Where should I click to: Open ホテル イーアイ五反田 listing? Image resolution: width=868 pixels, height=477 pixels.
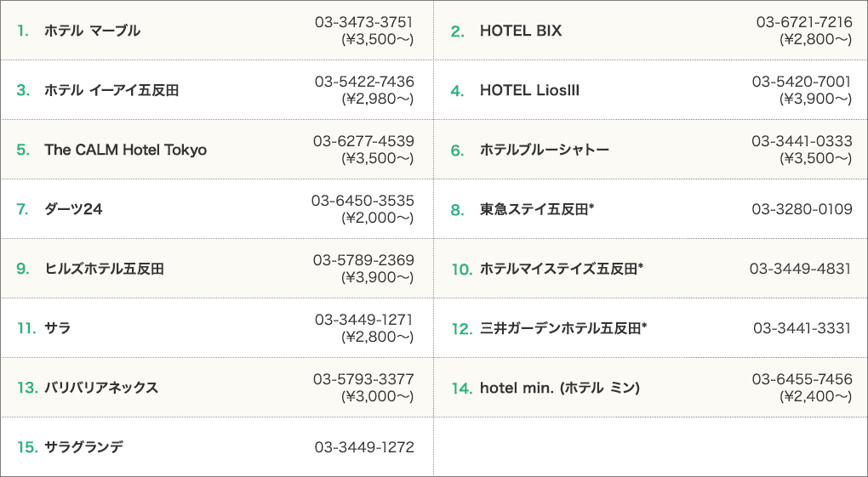(111, 89)
